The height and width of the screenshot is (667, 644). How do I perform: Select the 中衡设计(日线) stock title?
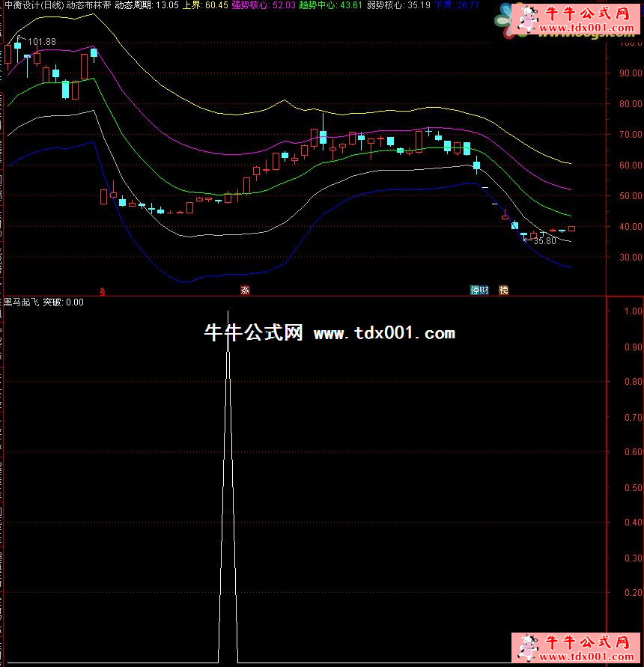click(34, 5)
